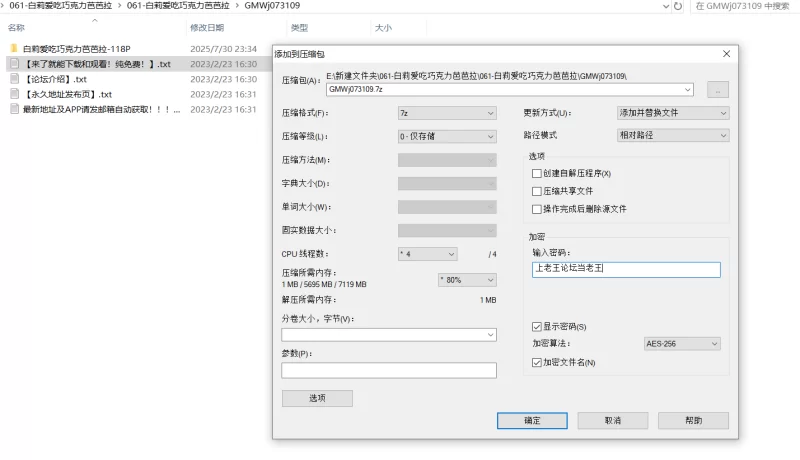Open the 压缩格式 dropdown showing 7z

pos(447,113)
